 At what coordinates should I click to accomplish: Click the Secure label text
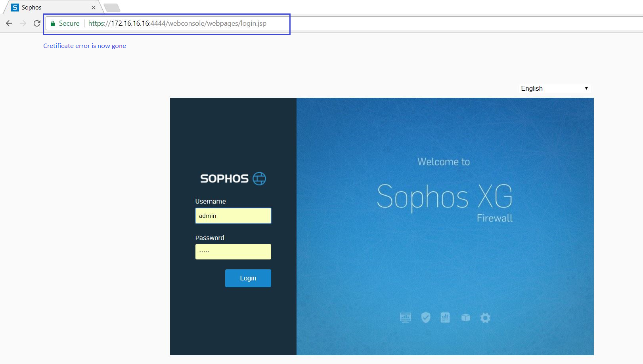coord(69,23)
